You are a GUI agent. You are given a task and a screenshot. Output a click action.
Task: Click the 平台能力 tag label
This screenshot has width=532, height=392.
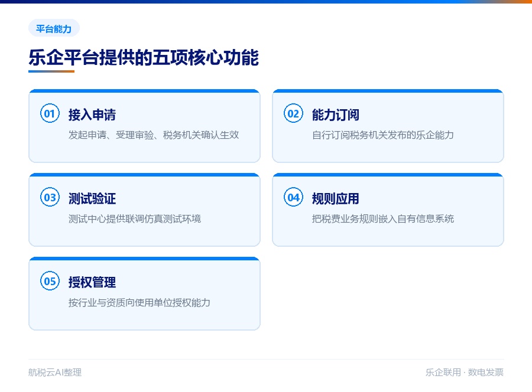click(54, 28)
